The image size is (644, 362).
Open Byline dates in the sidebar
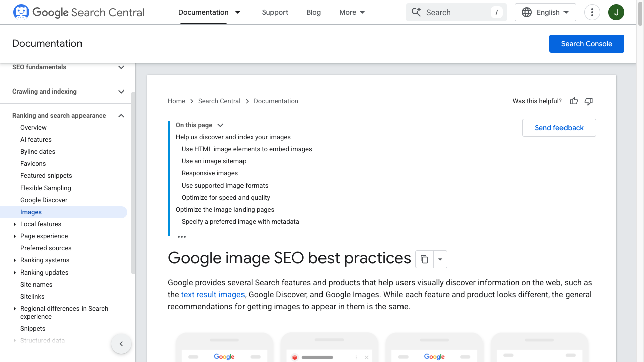pyautogui.click(x=38, y=152)
